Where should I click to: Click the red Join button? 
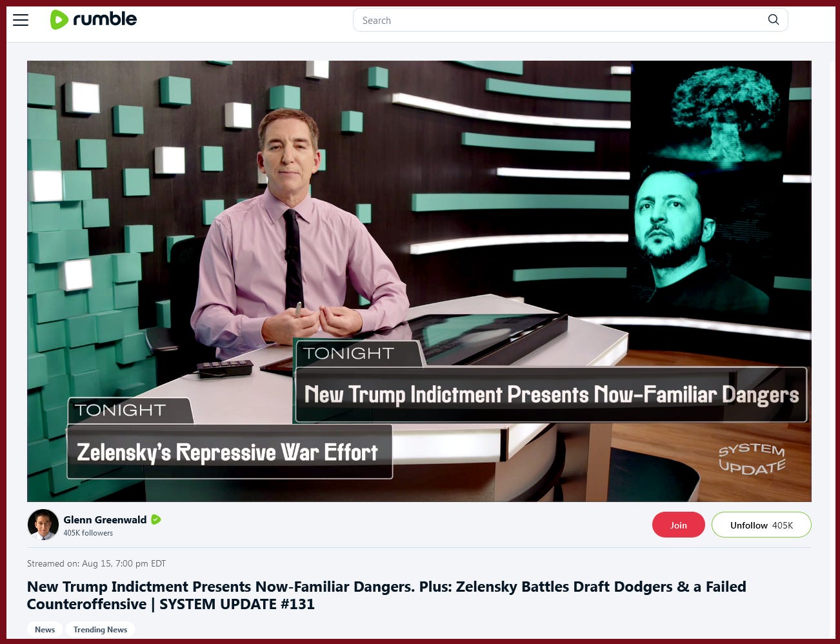[678, 525]
